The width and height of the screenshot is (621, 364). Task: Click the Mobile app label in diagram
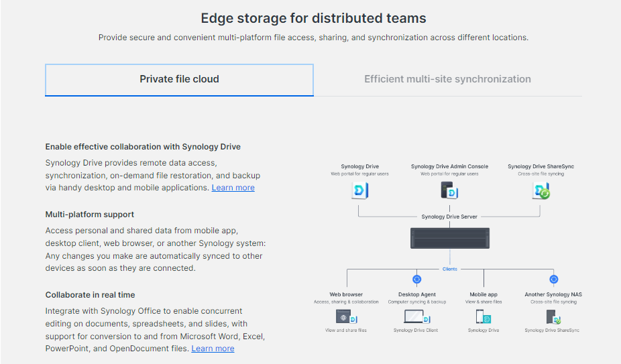point(483,294)
